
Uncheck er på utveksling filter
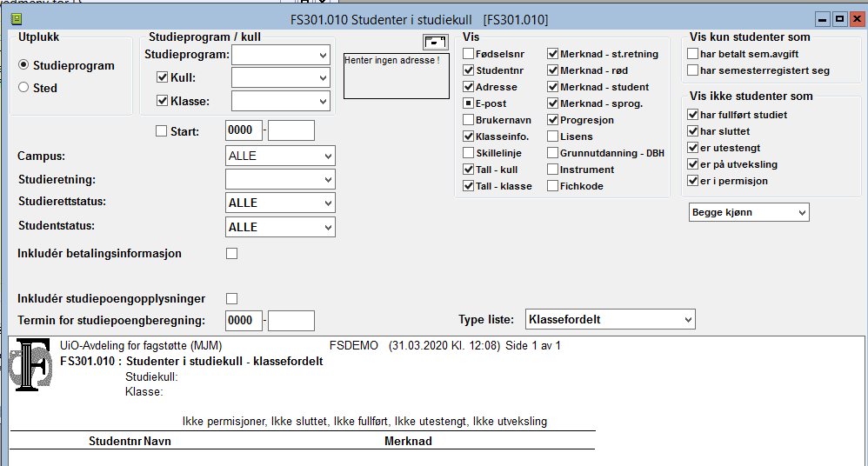coord(692,164)
